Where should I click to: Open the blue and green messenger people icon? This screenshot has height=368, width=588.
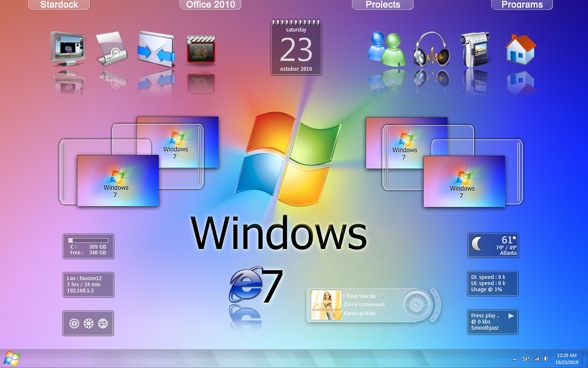pyautogui.click(x=386, y=49)
